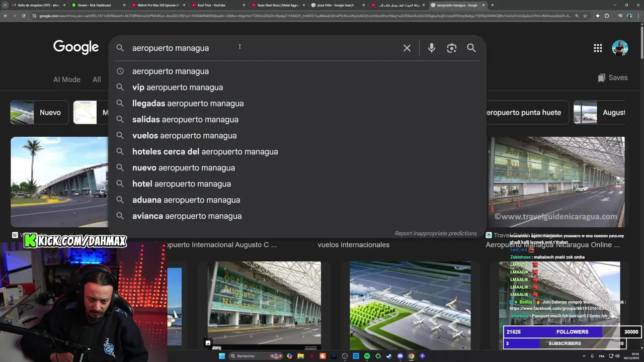
Task: Open the Chrome three-dot menu
Action: 638,16
